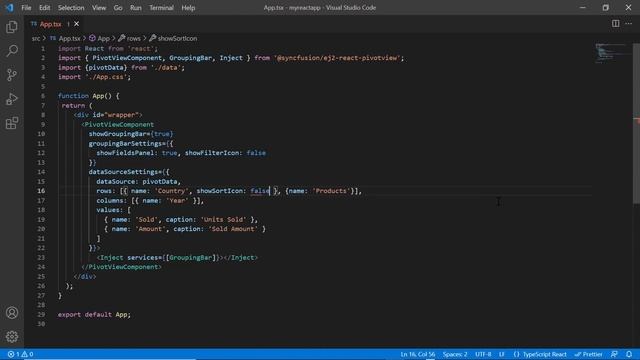
Task: Open the Explorer view in the activity bar
Action: pyautogui.click(x=12, y=27)
